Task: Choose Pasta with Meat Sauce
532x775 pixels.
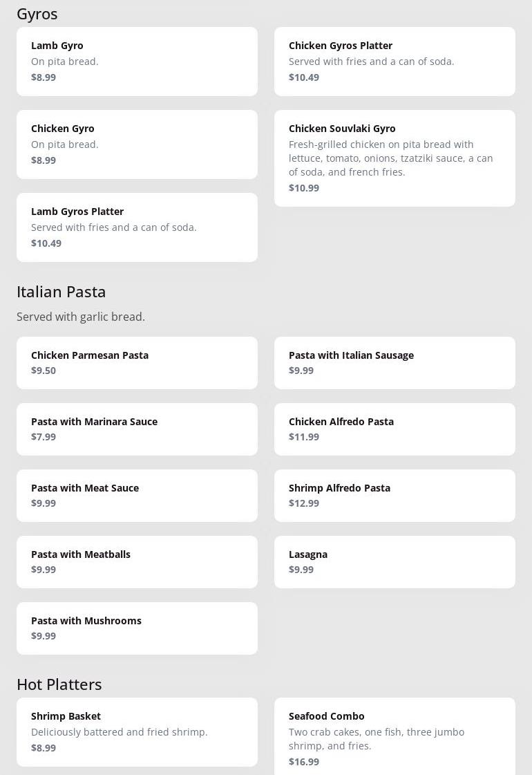Action: coord(137,496)
